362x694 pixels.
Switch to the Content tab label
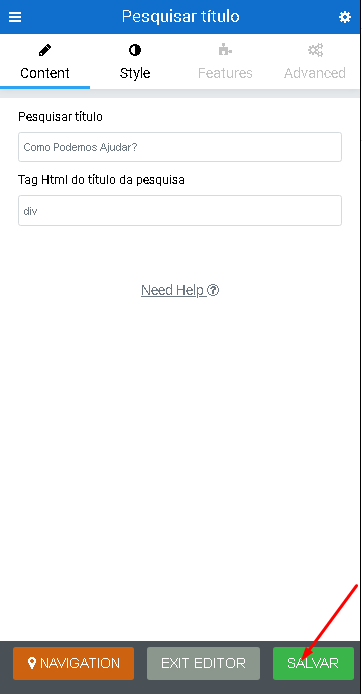tap(45, 73)
